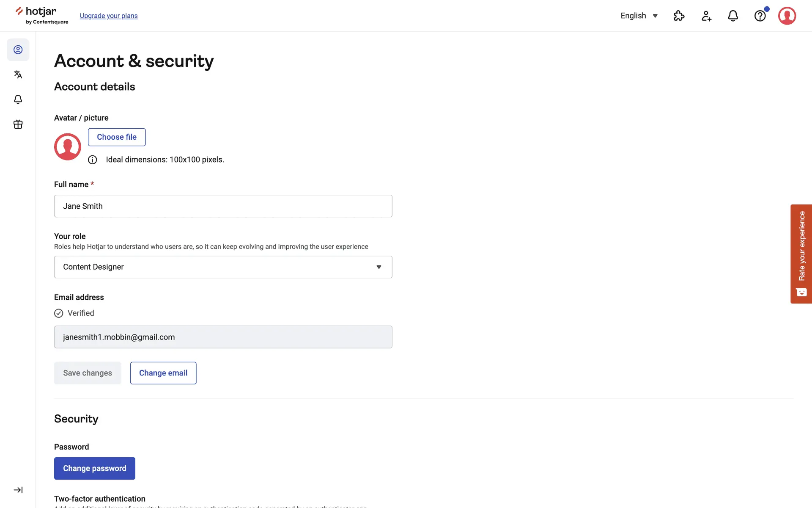812x508 pixels.
Task: Open the profile avatar menu
Action: click(787, 16)
